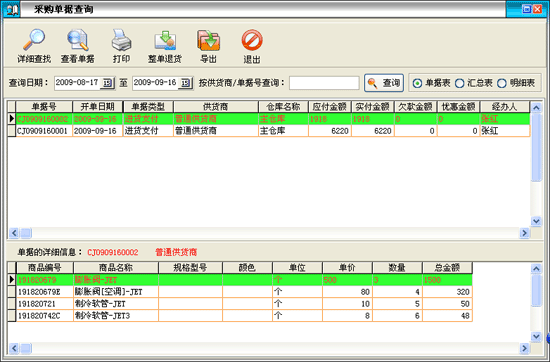Sort by 仓库名称 column header
The height and width of the screenshot is (362, 550).
pyautogui.click(x=283, y=107)
